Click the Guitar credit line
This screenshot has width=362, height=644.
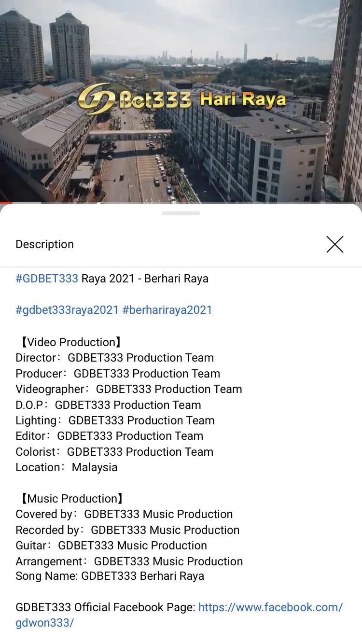[x=111, y=546]
